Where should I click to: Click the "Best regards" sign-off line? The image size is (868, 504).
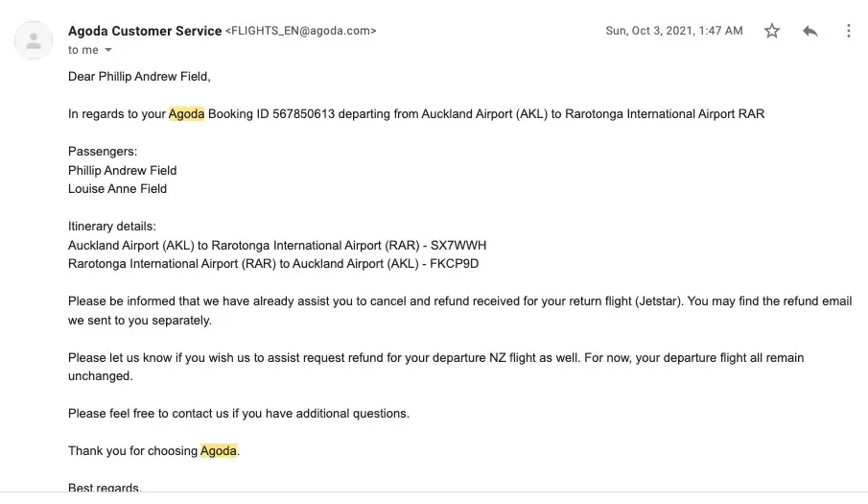(x=105, y=488)
